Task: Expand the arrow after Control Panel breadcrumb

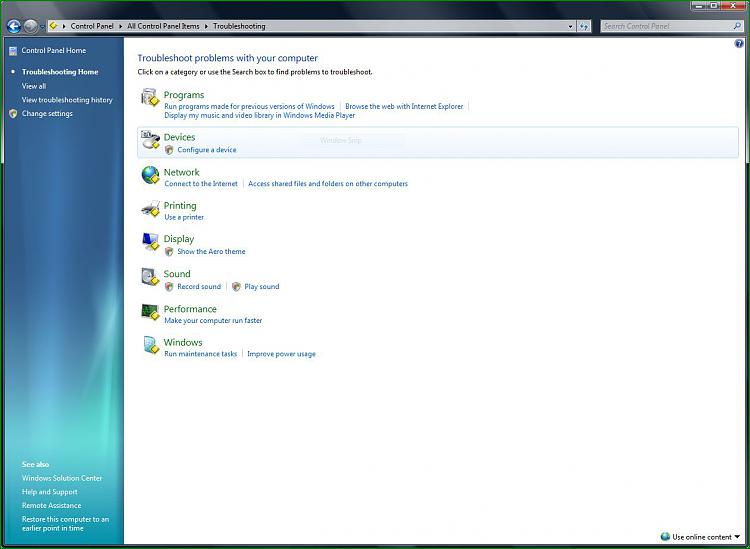Action: (x=121, y=26)
